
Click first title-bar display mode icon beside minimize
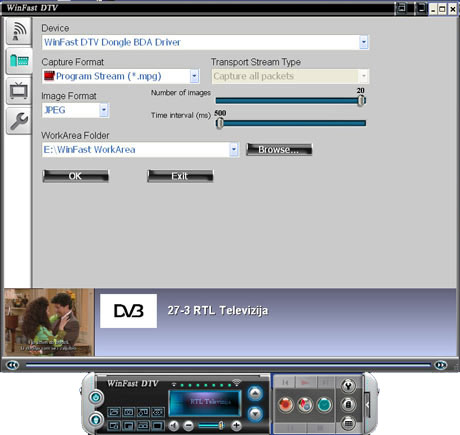pos(401,8)
